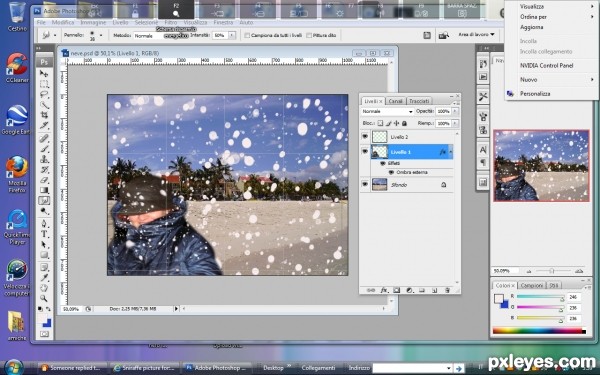The width and height of the screenshot is (600, 375).
Task: Switch to the Canali tab
Action: tap(395, 101)
